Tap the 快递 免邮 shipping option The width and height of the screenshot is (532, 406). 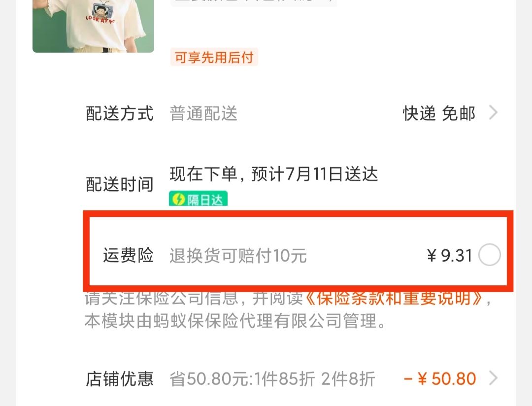[x=439, y=113]
